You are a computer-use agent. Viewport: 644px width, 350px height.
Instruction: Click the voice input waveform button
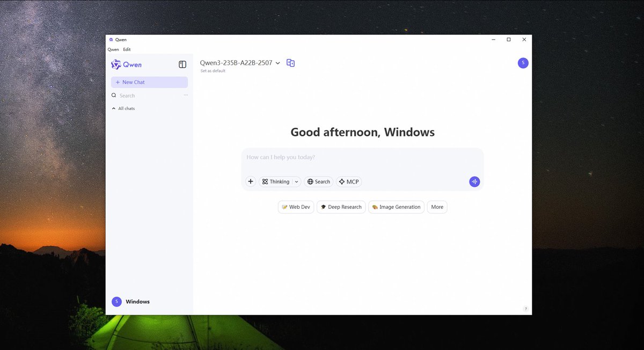coord(474,181)
